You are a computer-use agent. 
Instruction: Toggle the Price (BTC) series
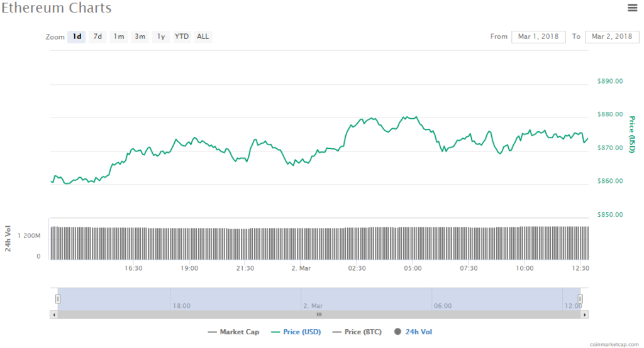[x=358, y=332]
